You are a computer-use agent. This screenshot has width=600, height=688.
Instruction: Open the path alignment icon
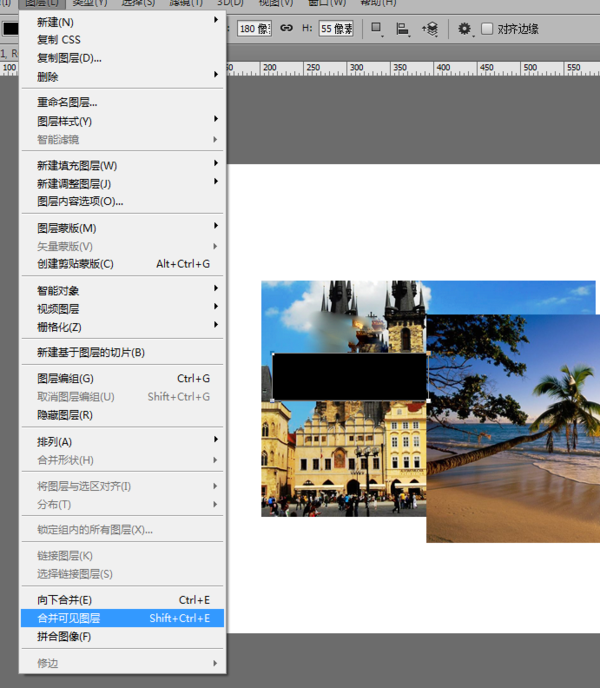click(402, 29)
